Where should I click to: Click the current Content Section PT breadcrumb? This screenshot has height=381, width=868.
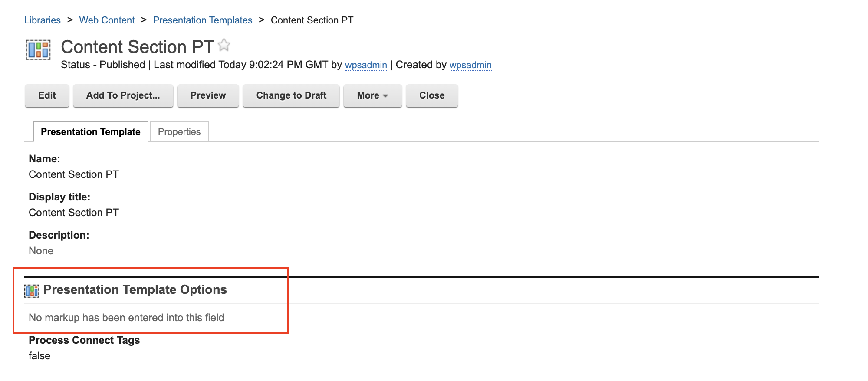tap(312, 20)
